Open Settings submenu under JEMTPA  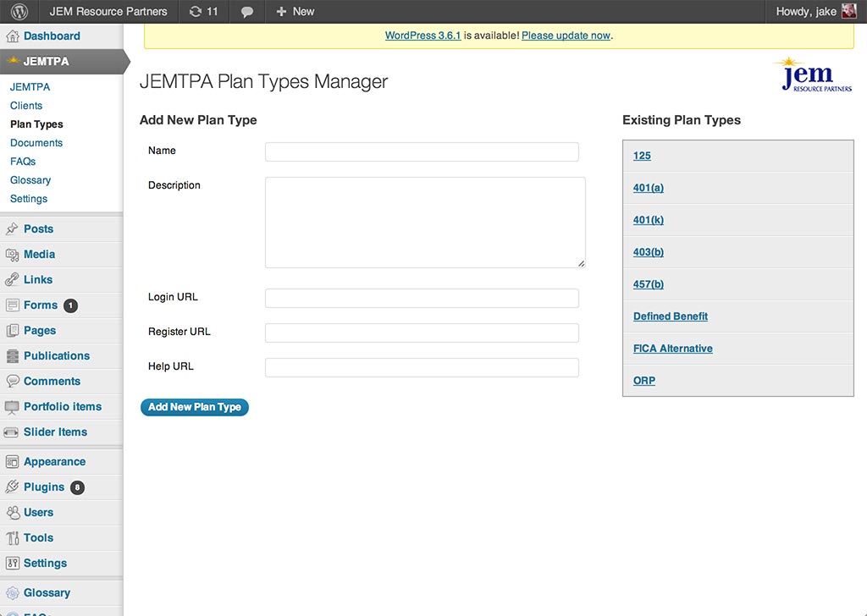point(29,199)
